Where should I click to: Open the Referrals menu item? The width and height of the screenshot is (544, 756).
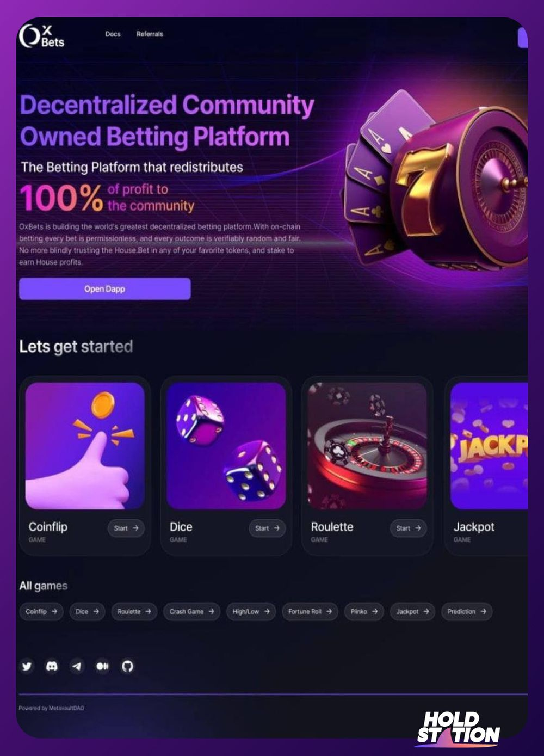(150, 34)
